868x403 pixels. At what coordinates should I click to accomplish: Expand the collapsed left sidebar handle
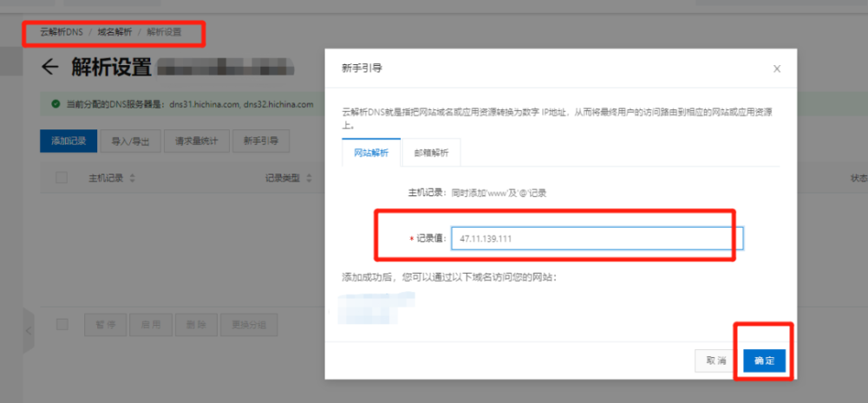29,331
